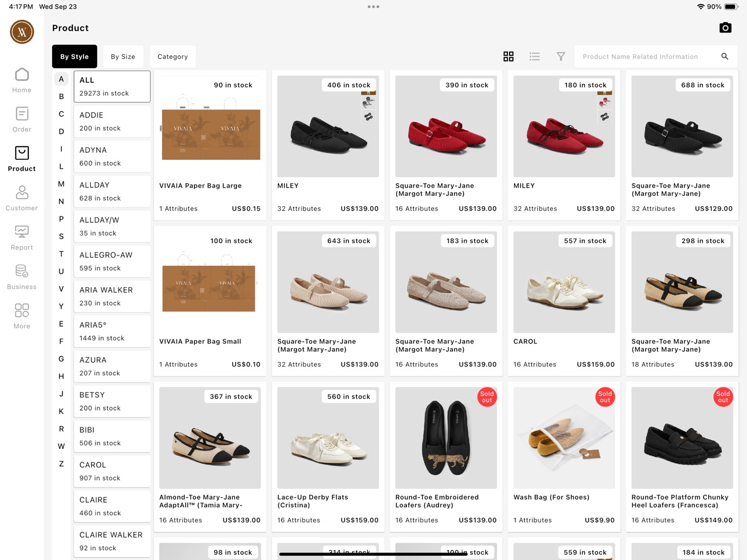Select the By Style tab
Screen dimensions: 747x560
click(x=75, y=57)
